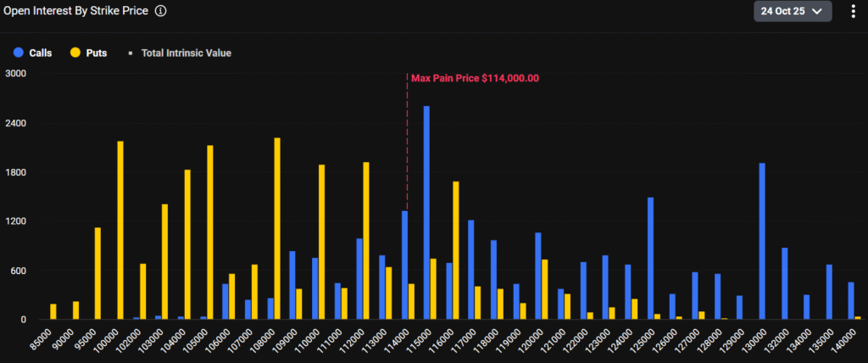Open the 24 Oct 25 expiry dropdown
The image size is (868, 363).
click(x=791, y=11)
